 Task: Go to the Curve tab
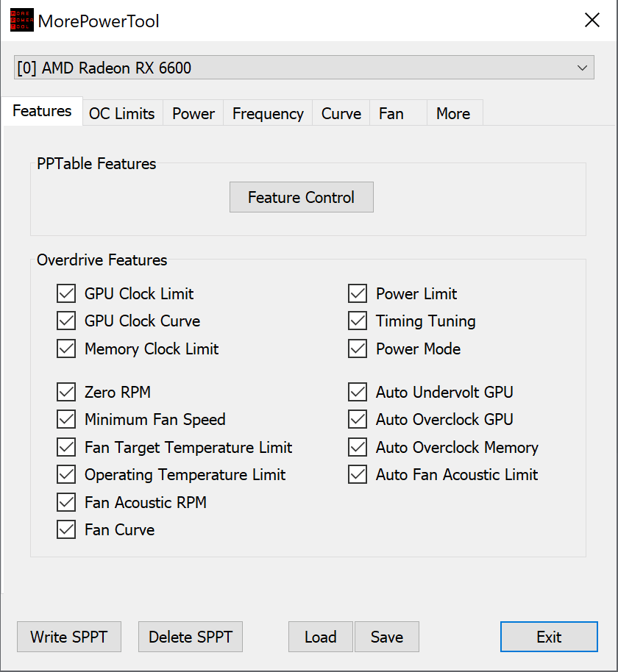coord(341,113)
